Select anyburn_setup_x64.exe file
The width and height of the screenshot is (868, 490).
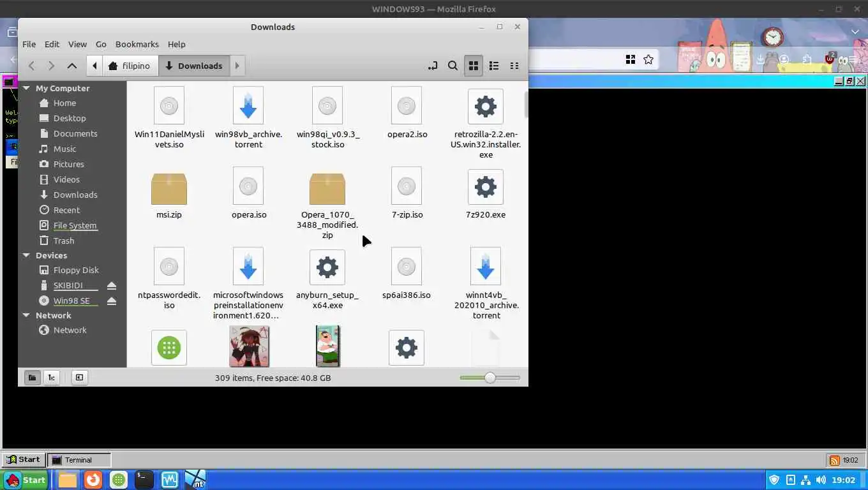[327, 280]
